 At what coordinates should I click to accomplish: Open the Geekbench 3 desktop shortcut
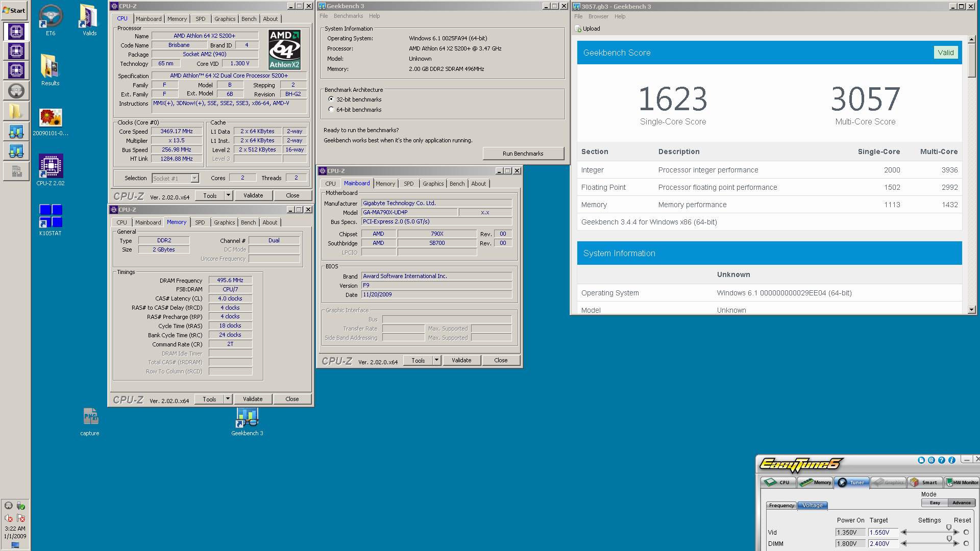(247, 421)
